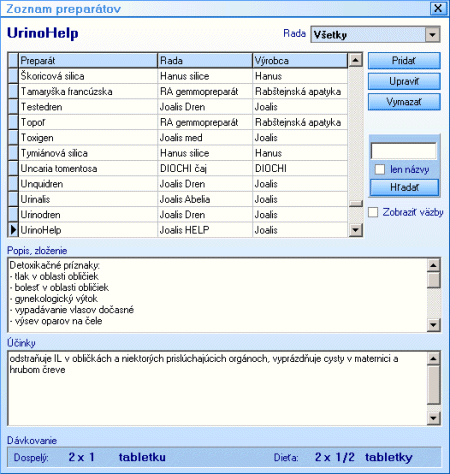Viewport: 450px width, 474px height.
Task: Toggle the 'Zobraziť väzby' checkbox
Action: (373, 212)
